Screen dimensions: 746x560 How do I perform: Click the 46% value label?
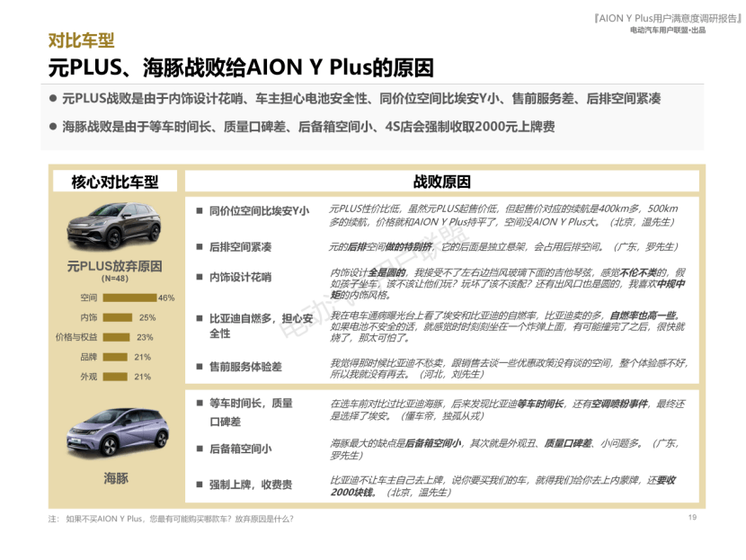click(x=166, y=298)
